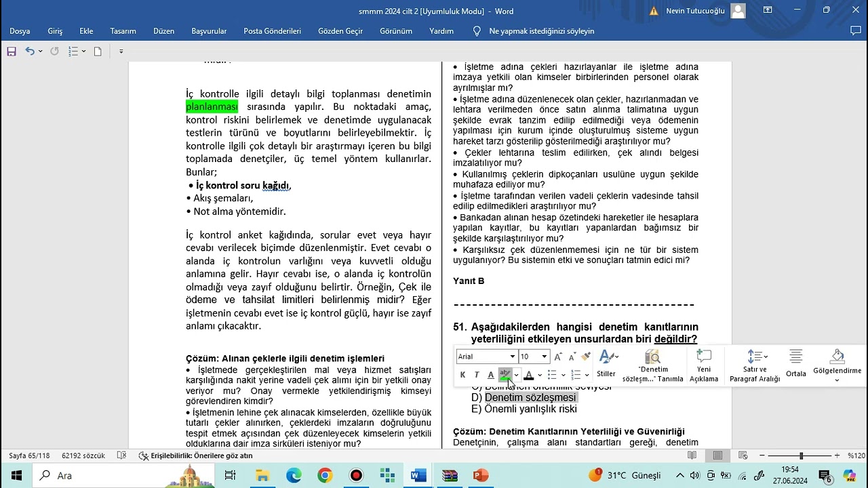Expand the bullet list style dropdown

563,375
